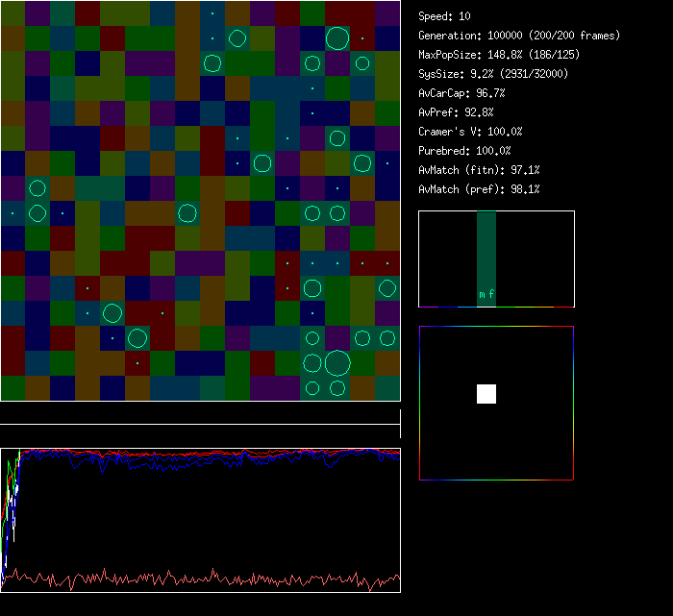Click the AvMatch (pref): 98.1% line

pos(479,189)
